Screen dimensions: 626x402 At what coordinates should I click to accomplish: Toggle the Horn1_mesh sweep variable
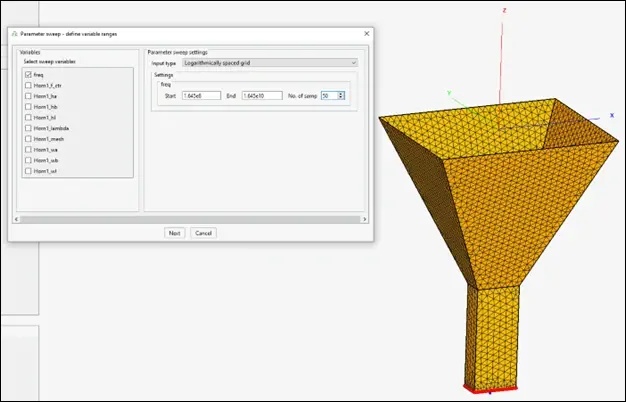[29, 139]
